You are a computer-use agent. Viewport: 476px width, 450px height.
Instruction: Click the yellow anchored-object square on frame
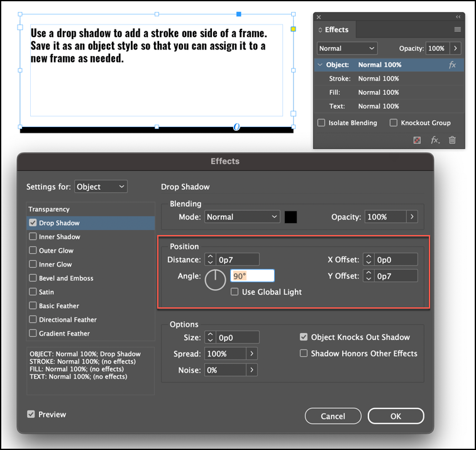(x=293, y=29)
